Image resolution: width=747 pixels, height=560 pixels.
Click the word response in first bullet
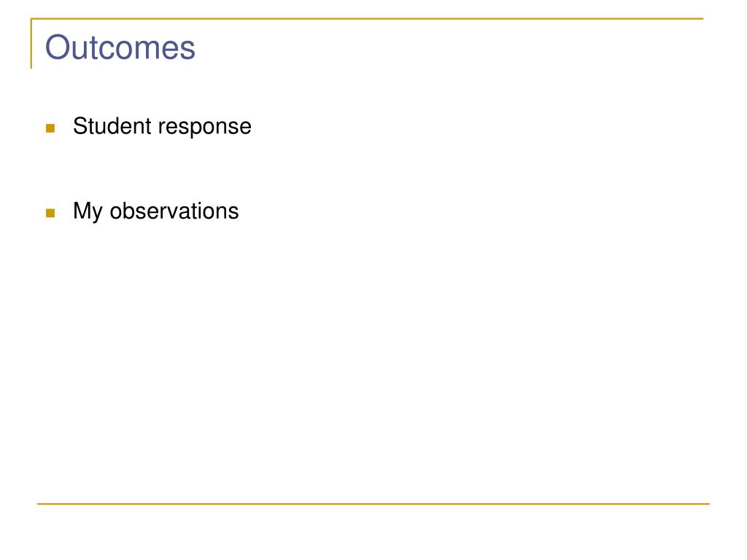(x=205, y=127)
